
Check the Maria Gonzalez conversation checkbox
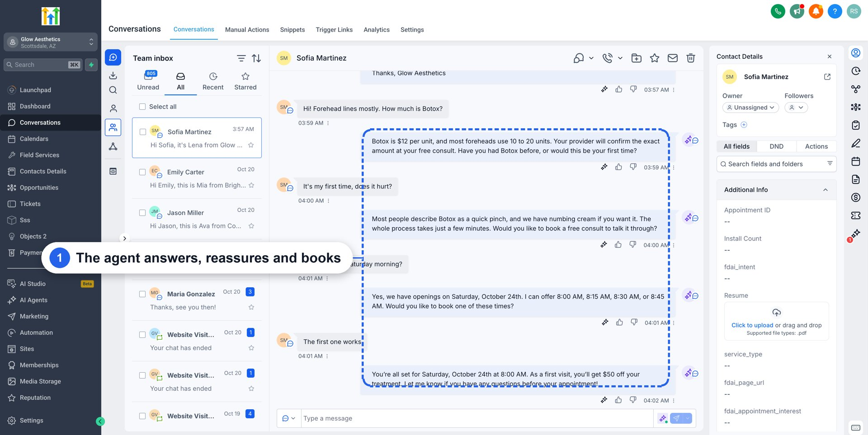point(142,294)
